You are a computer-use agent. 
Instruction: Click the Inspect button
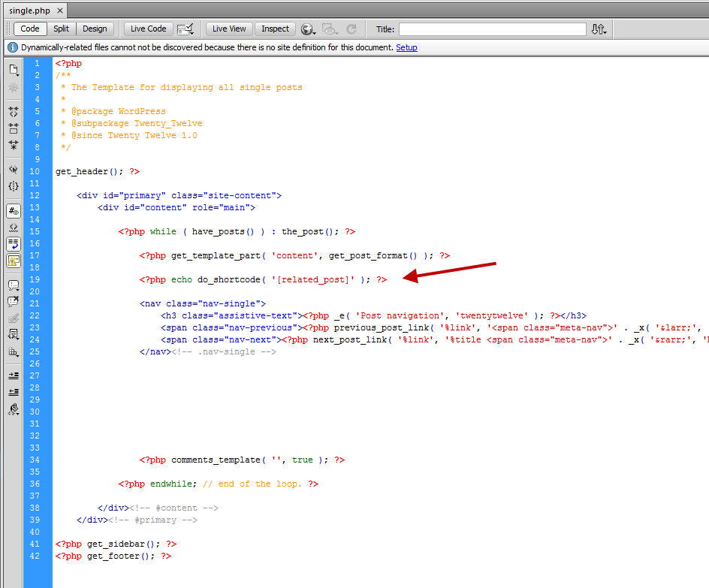point(275,29)
